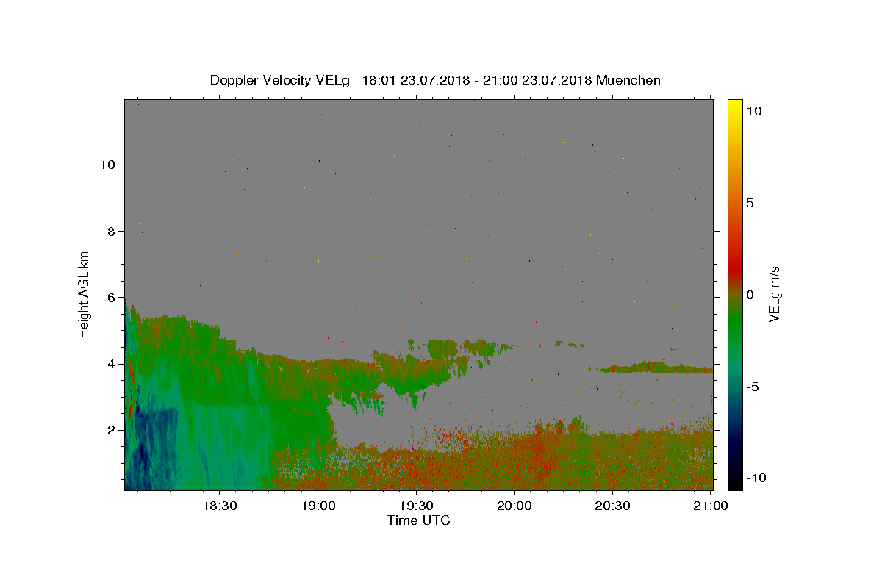Viewport: 882px width, 588px height.
Task: Click the '18:01 23.07.2018' start time text
Action: coord(414,80)
